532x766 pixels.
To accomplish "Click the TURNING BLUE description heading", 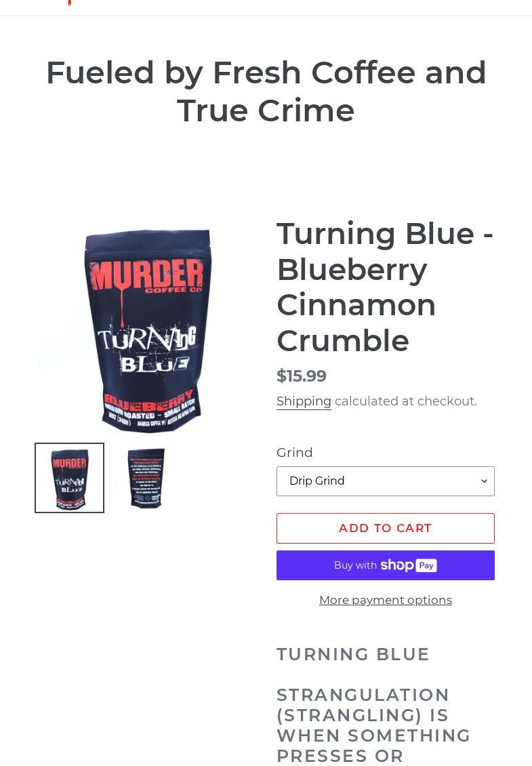I will point(352,654).
